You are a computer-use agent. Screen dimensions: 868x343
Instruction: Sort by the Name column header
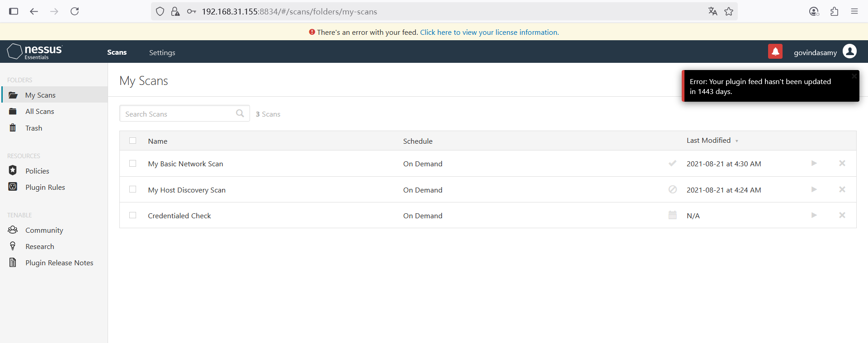point(158,141)
